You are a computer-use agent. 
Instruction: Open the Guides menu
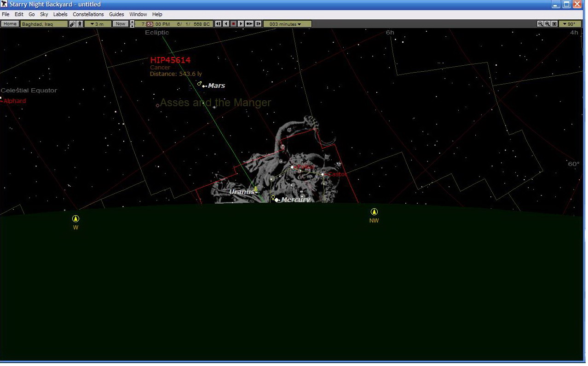[x=116, y=14]
